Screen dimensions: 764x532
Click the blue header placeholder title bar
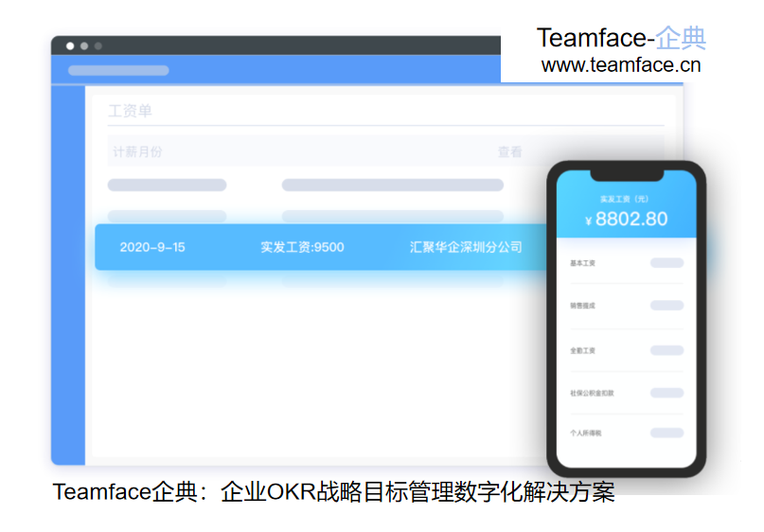[x=118, y=70]
